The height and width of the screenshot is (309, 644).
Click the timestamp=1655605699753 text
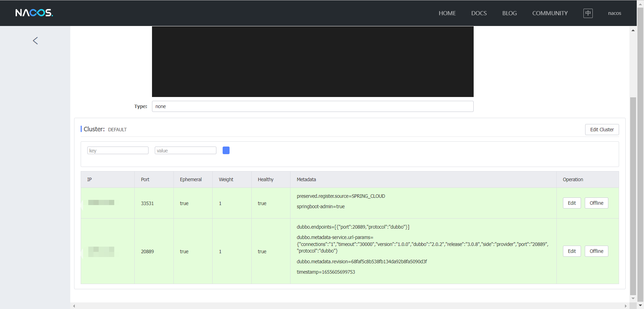coord(326,272)
